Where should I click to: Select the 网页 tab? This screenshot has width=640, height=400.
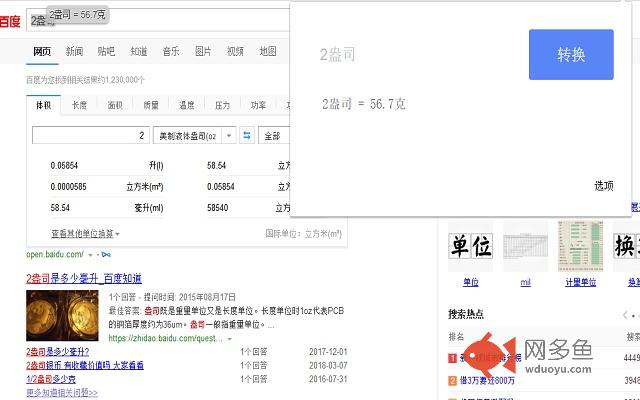coord(42,51)
